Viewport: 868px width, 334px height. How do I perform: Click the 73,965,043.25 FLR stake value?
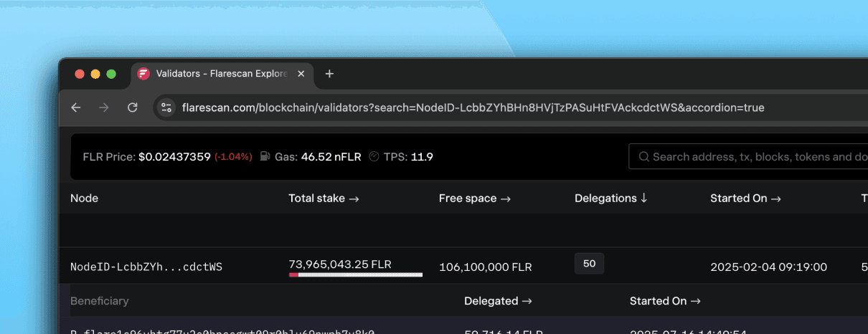pyautogui.click(x=340, y=264)
